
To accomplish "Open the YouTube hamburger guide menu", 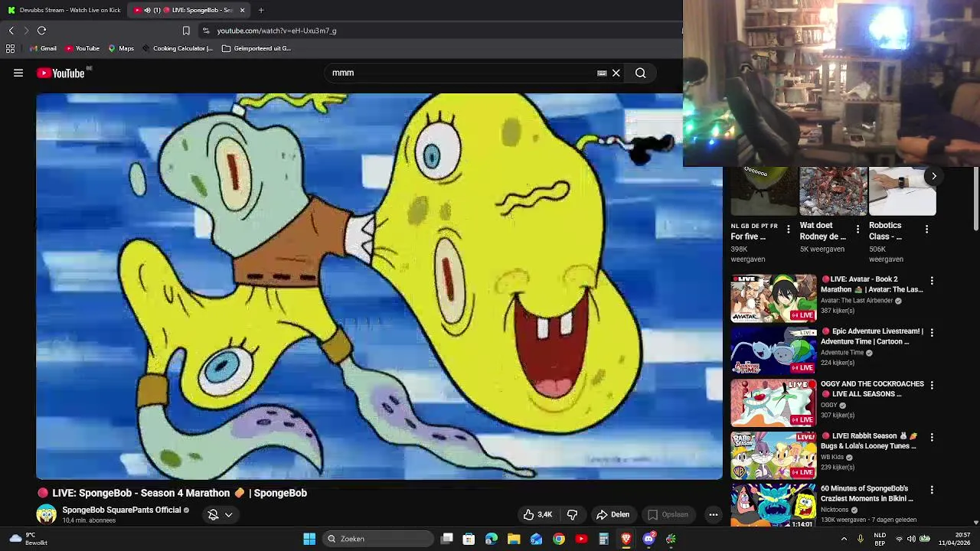I will tap(18, 73).
